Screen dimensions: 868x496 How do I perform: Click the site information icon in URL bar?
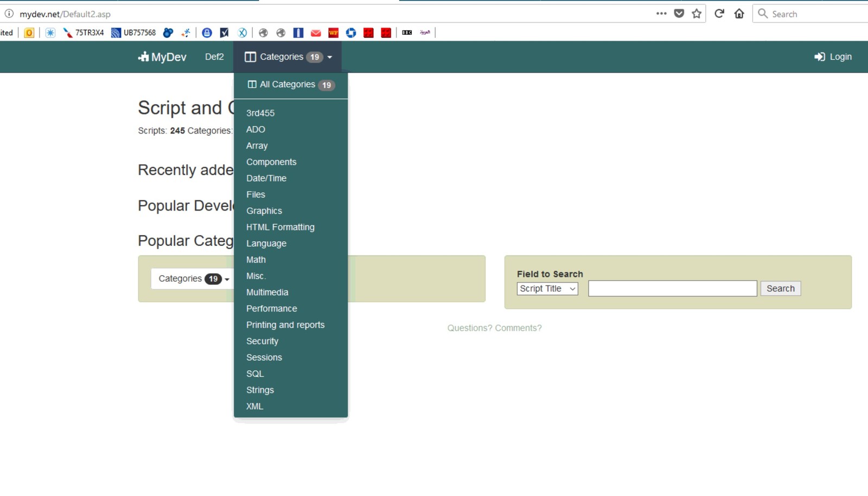pyautogui.click(x=9, y=14)
